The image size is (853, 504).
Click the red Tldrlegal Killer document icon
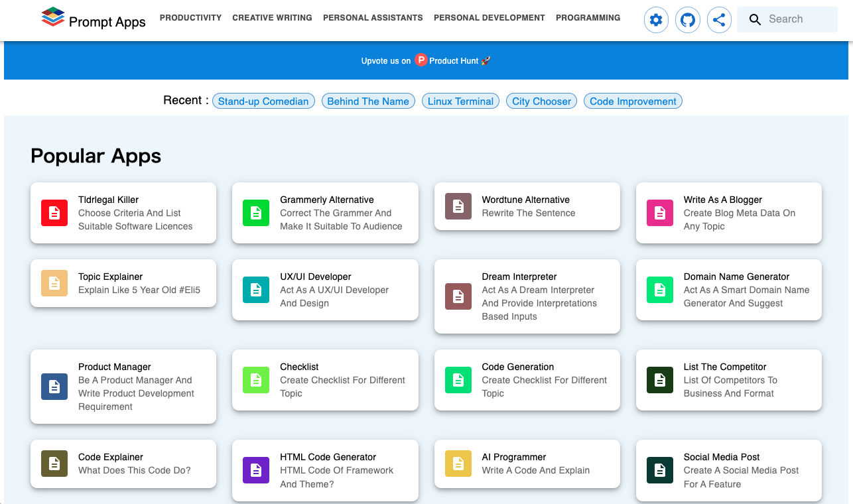pyautogui.click(x=54, y=213)
